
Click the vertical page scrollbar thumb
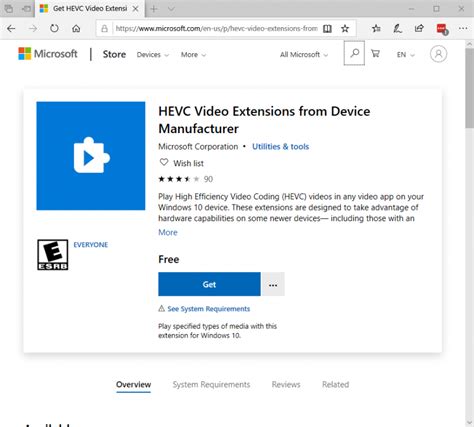[x=470, y=88]
